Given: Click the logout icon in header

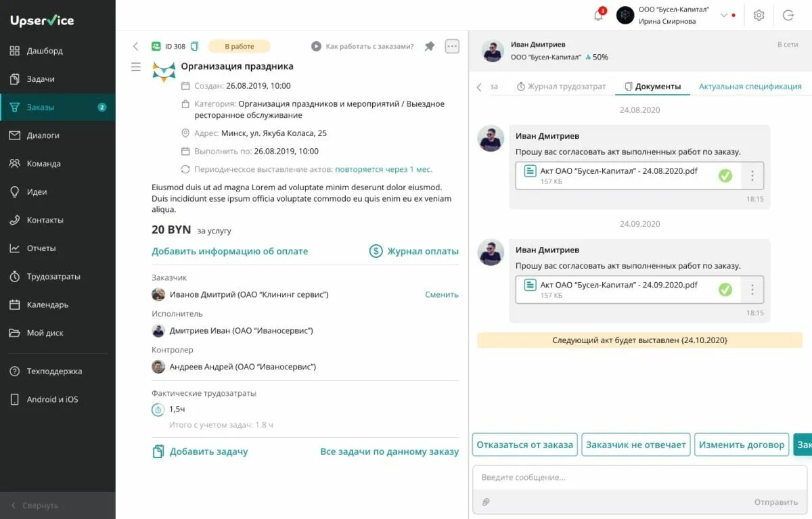Looking at the screenshot, I should pos(788,15).
